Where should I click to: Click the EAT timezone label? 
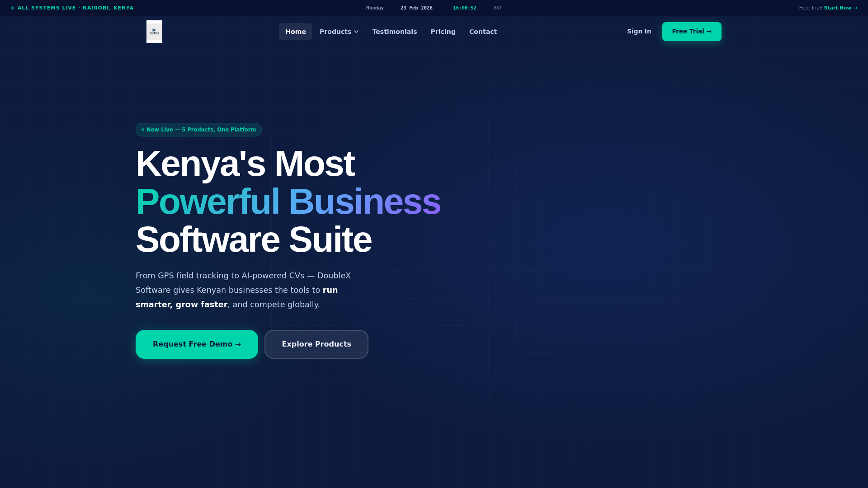click(x=498, y=8)
